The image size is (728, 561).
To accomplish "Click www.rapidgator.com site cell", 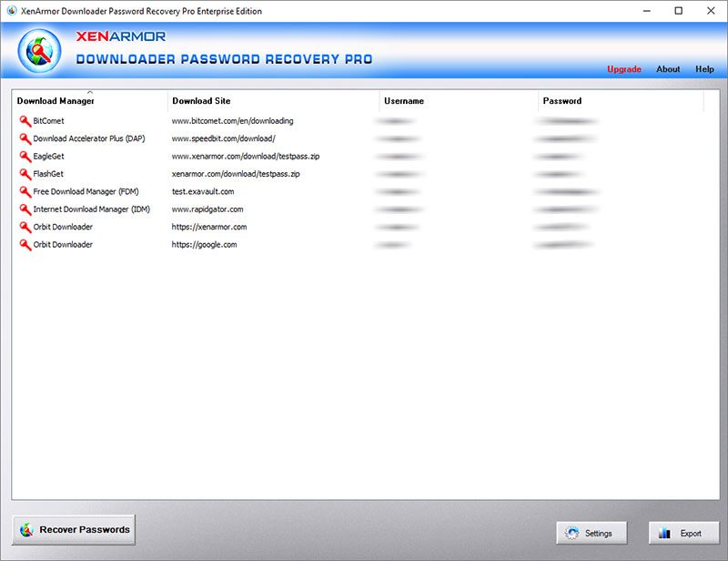I will [x=207, y=209].
